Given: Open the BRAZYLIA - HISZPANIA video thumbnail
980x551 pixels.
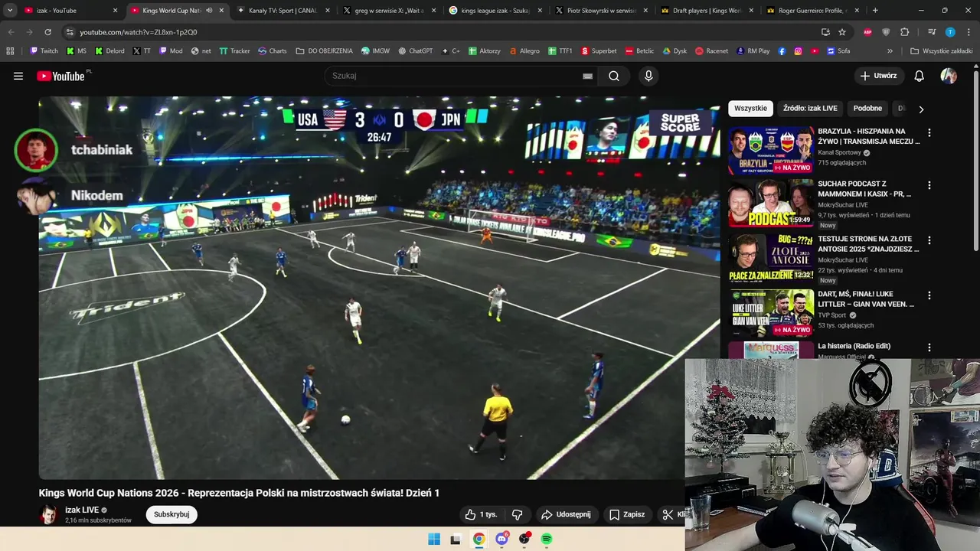Looking at the screenshot, I should tap(771, 151).
